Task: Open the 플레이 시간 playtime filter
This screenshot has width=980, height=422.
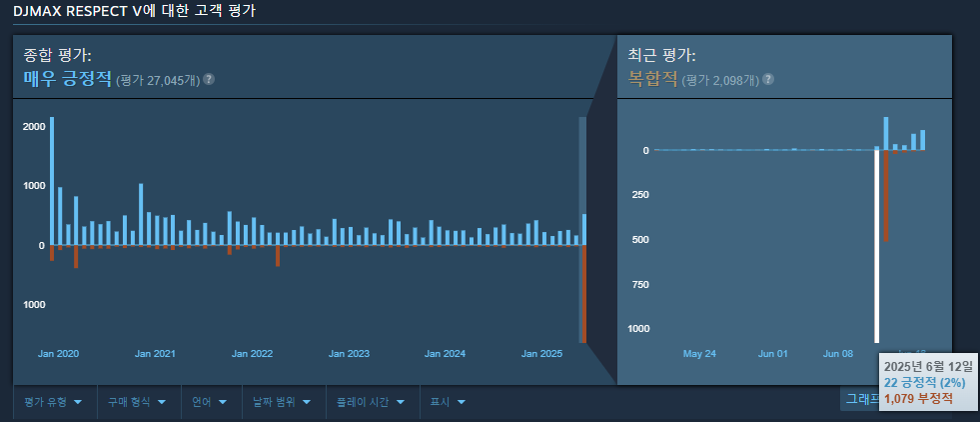Action: (x=374, y=402)
